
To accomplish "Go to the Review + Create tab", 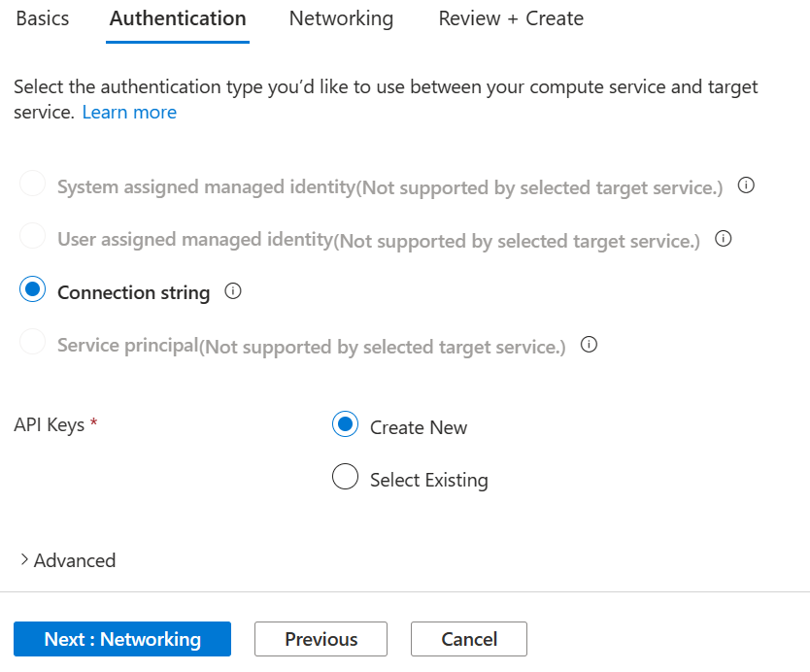I will (510, 18).
